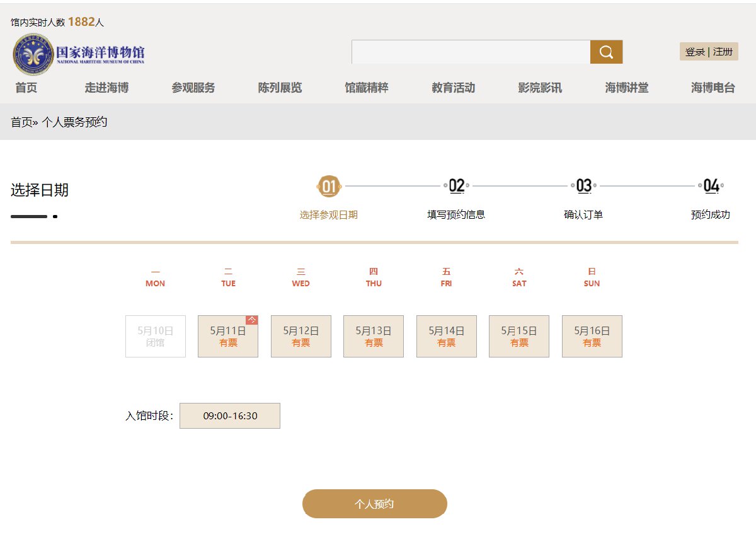Focus the search text field
The width and height of the screenshot is (756, 546).
(x=471, y=52)
